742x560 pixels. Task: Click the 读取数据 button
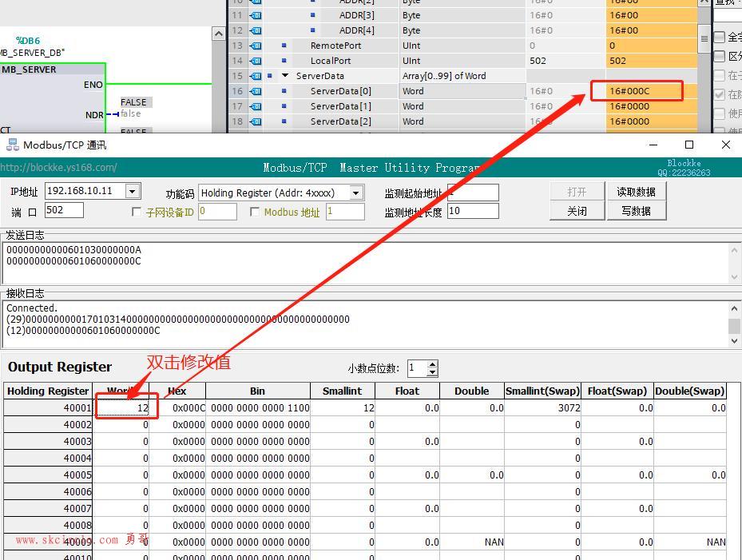click(x=636, y=192)
